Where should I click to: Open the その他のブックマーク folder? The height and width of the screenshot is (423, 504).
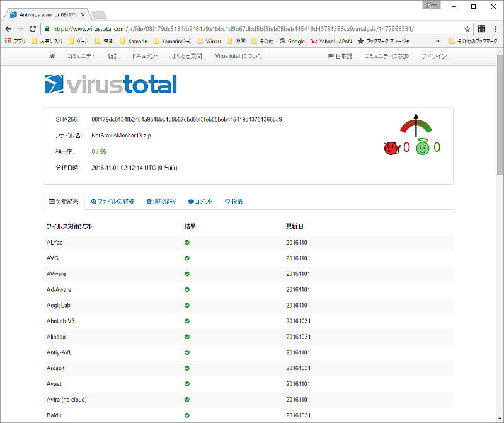(473, 41)
